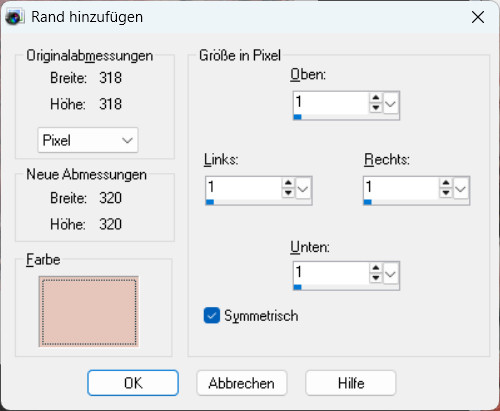Expand the Unten field slider dropdown

[x=391, y=274]
